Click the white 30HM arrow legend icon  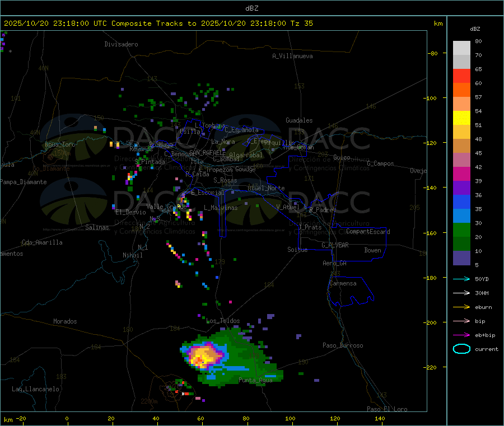pos(461,293)
